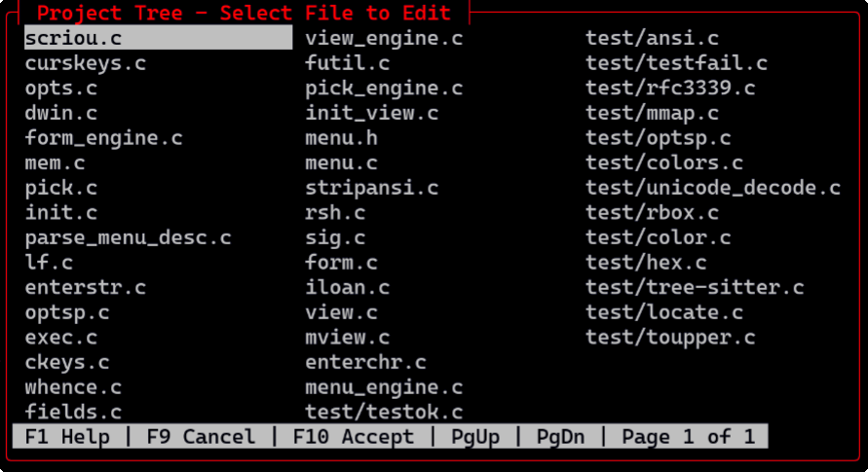Image resolution: width=868 pixels, height=472 pixels.
Task: Open view_engine.c for editing
Action: pos(384,39)
